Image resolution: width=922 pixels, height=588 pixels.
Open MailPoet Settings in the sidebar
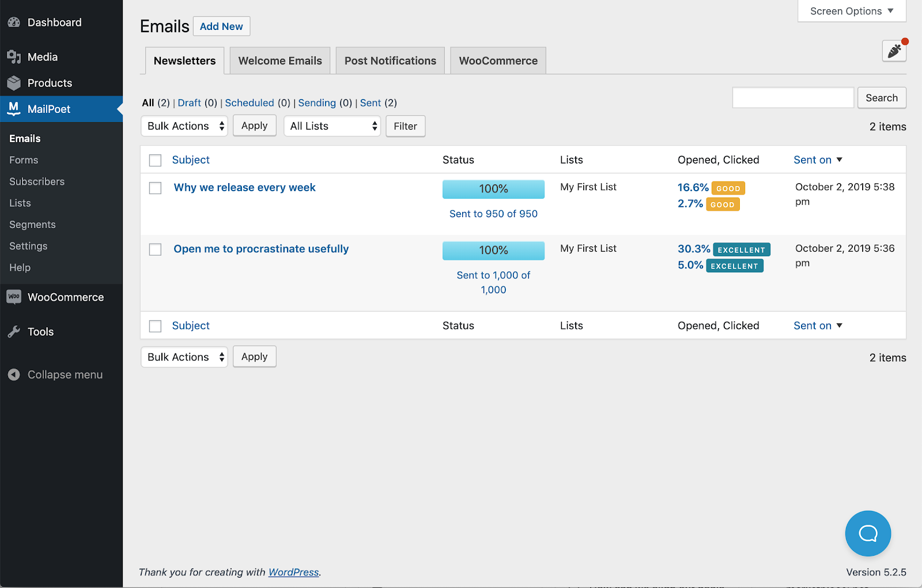(28, 246)
